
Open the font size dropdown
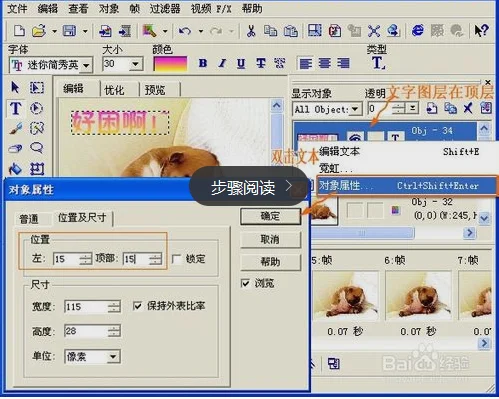coord(135,64)
